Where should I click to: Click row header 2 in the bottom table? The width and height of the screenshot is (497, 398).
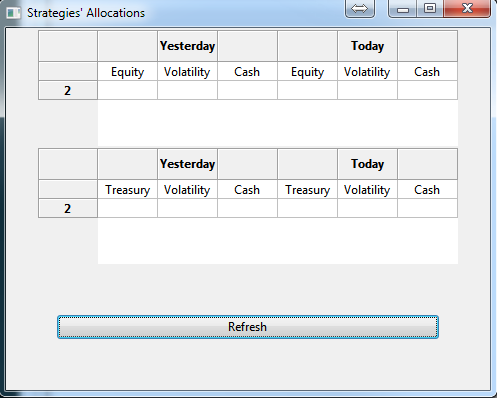[68, 208]
